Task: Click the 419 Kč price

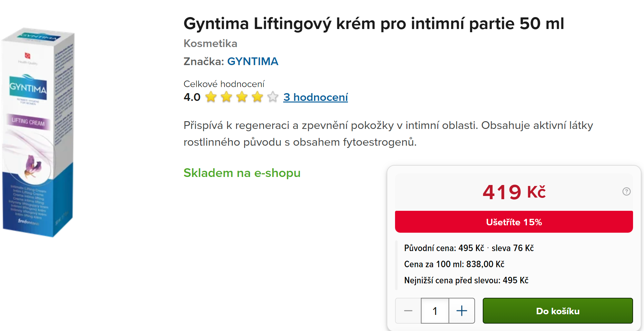Action: click(x=514, y=192)
